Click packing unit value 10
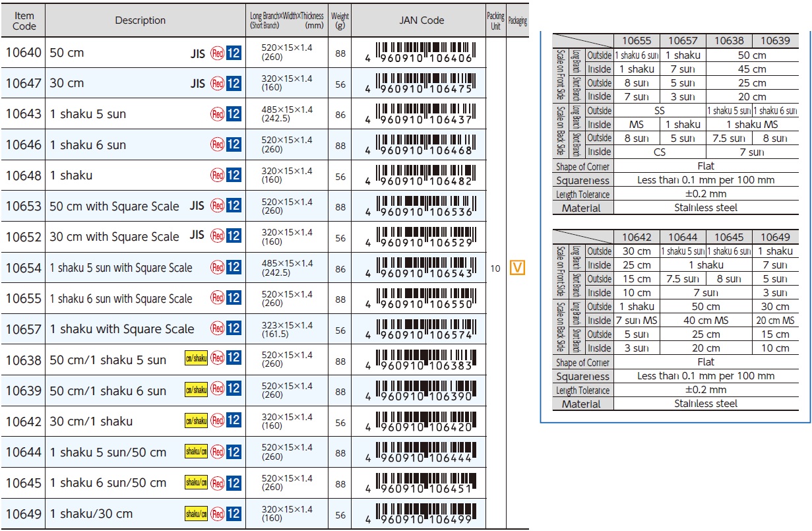 pos(495,268)
